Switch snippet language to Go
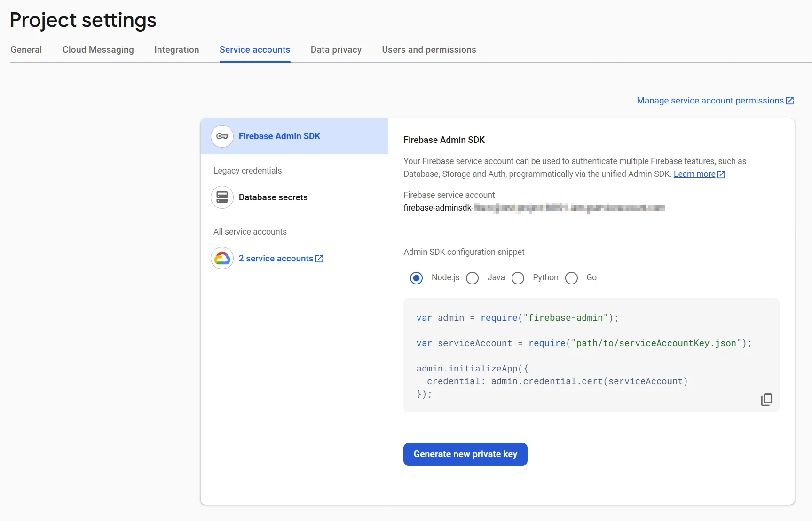 [x=571, y=278]
